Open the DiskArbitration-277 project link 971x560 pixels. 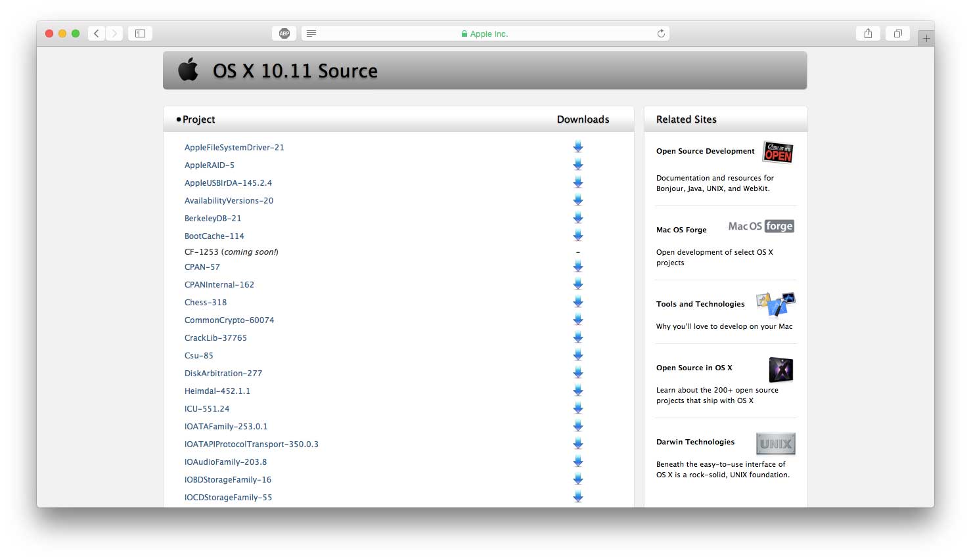223,374
